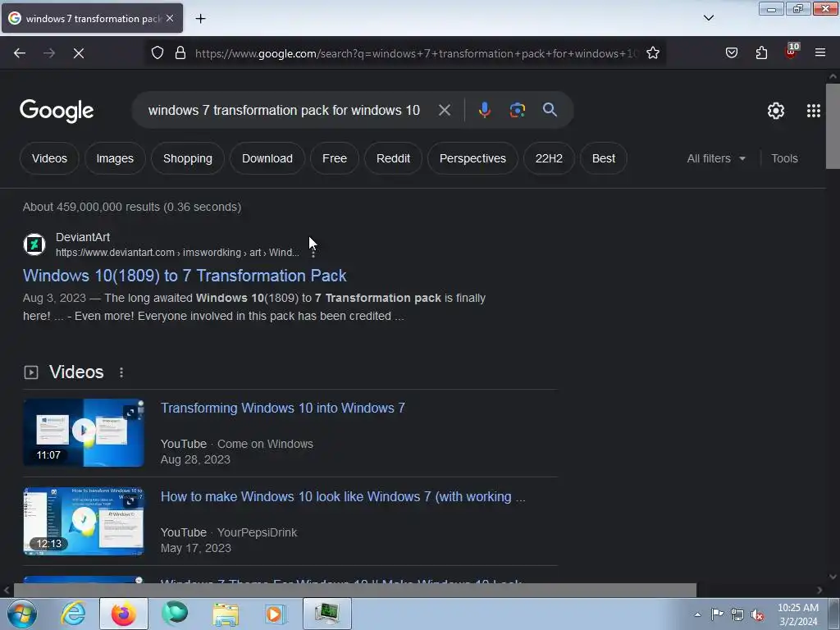
Task: Apply the Best filter chip
Action: [x=603, y=158]
